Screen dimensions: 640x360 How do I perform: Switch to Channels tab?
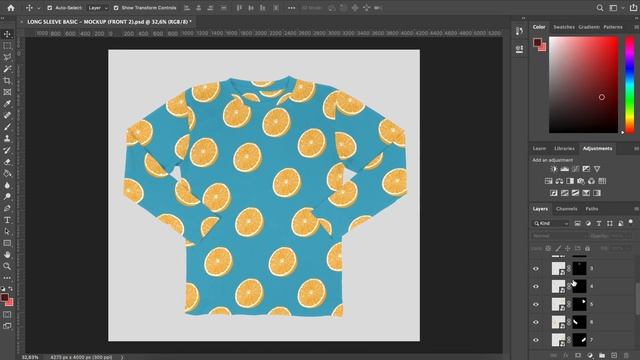coord(567,209)
